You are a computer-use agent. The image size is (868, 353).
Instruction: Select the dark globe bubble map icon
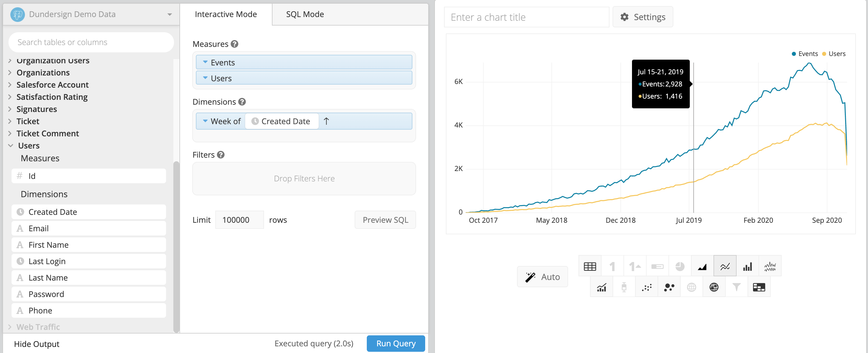(714, 287)
